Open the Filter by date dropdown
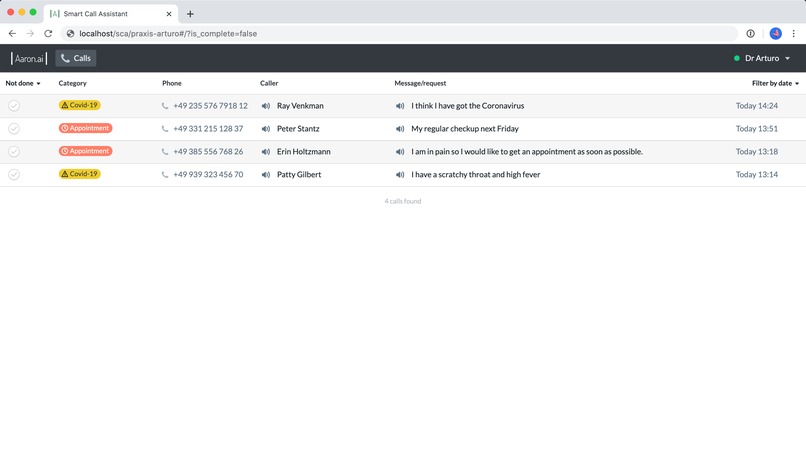806x453 pixels. (775, 83)
